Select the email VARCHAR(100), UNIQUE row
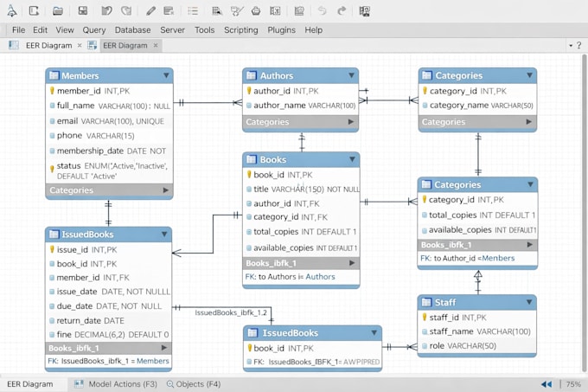Viewport: 588px width, 392px height. pos(109,121)
